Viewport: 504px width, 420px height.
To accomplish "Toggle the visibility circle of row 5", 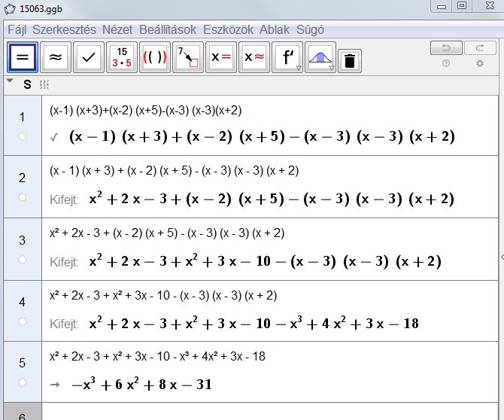I will tap(23, 382).
